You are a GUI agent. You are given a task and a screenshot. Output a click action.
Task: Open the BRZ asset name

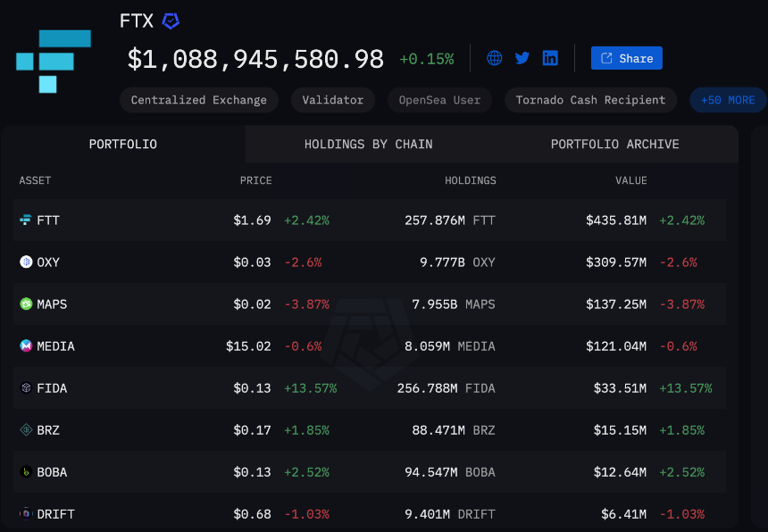tap(48, 430)
